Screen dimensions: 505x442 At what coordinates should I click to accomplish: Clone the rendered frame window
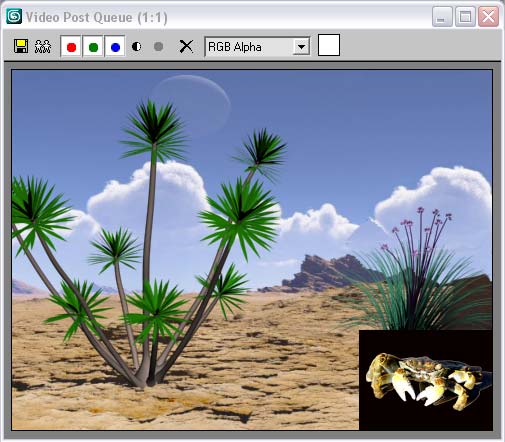click(43, 47)
